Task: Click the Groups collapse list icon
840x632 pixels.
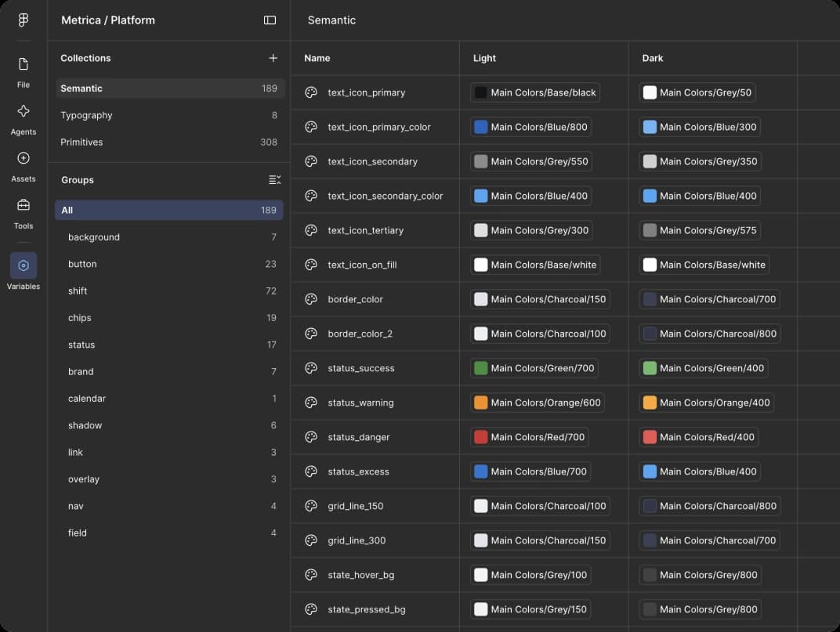Action: pyautogui.click(x=275, y=180)
